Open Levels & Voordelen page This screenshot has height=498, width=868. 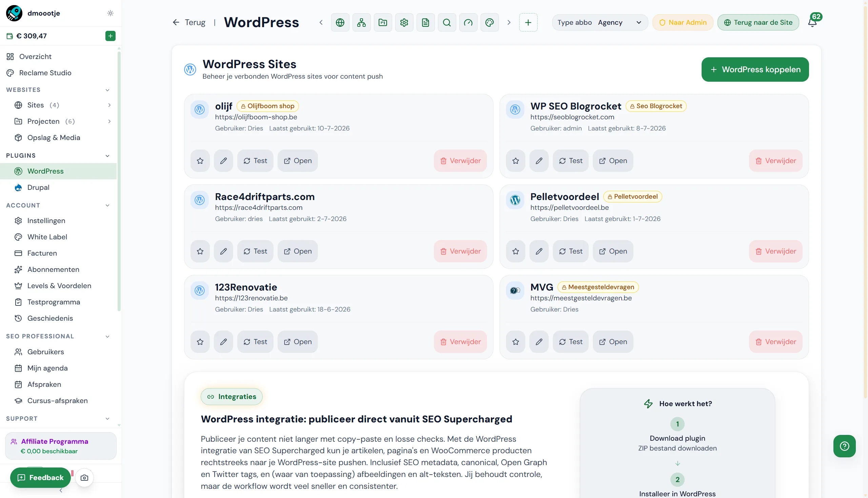tap(58, 286)
